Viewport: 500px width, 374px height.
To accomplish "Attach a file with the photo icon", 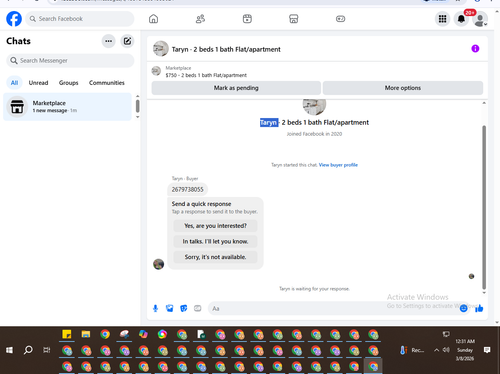I will 170,308.
